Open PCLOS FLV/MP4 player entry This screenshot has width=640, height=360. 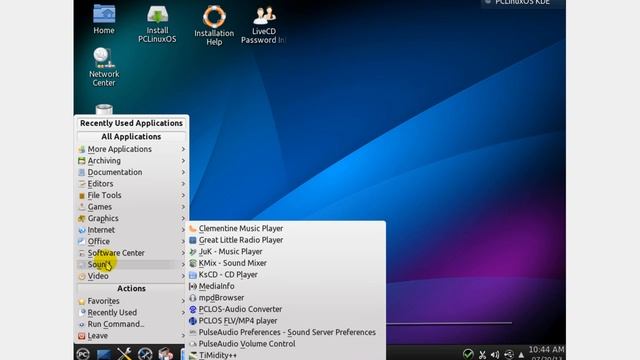click(x=286, y=321)
